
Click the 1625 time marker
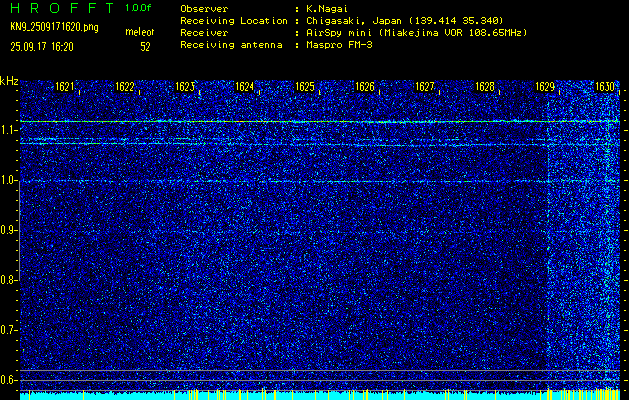click(304, 87)
